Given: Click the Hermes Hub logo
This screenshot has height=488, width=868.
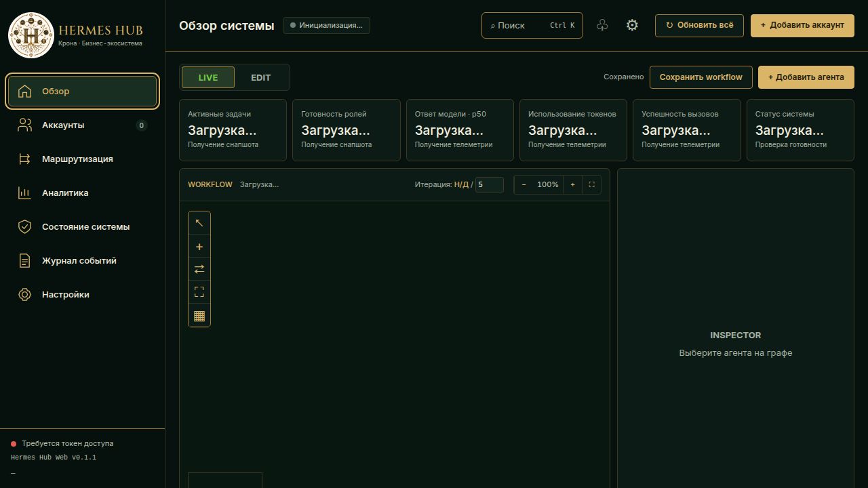Looking at the screenshot, I should pyautogui.click(x=31, y=35).
